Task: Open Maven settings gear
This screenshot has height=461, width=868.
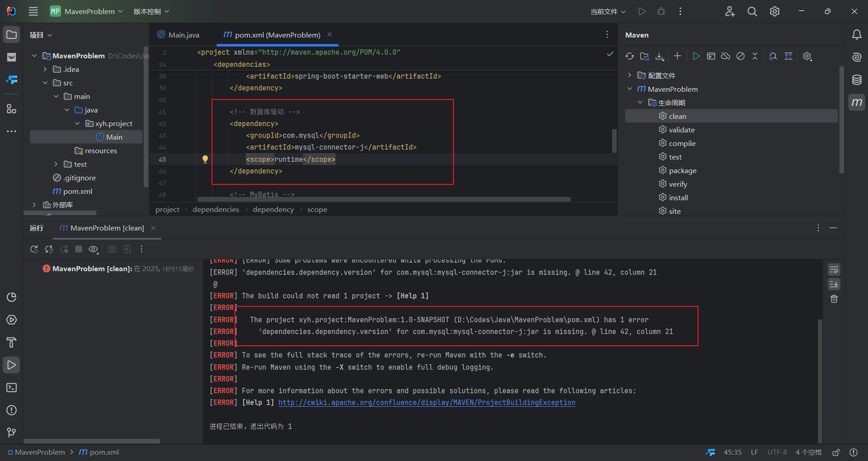Action: tap(807, 56)
